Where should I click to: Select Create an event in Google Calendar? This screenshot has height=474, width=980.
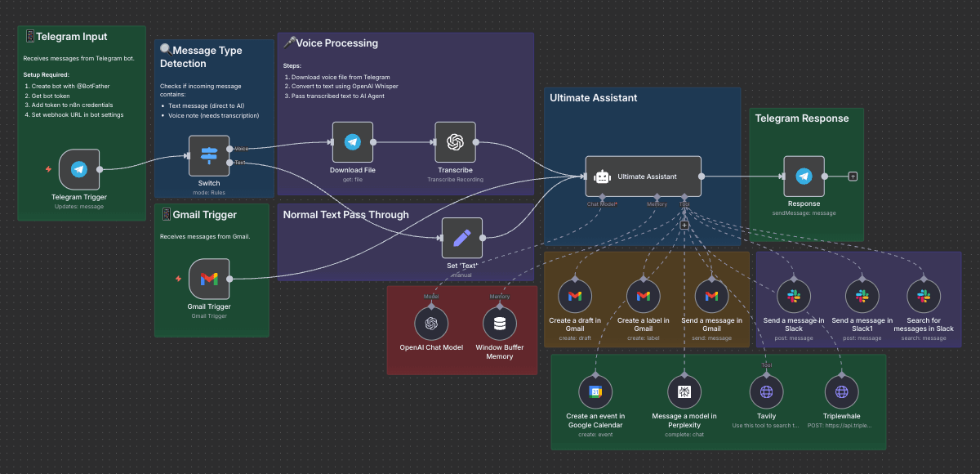click(595, 392)
